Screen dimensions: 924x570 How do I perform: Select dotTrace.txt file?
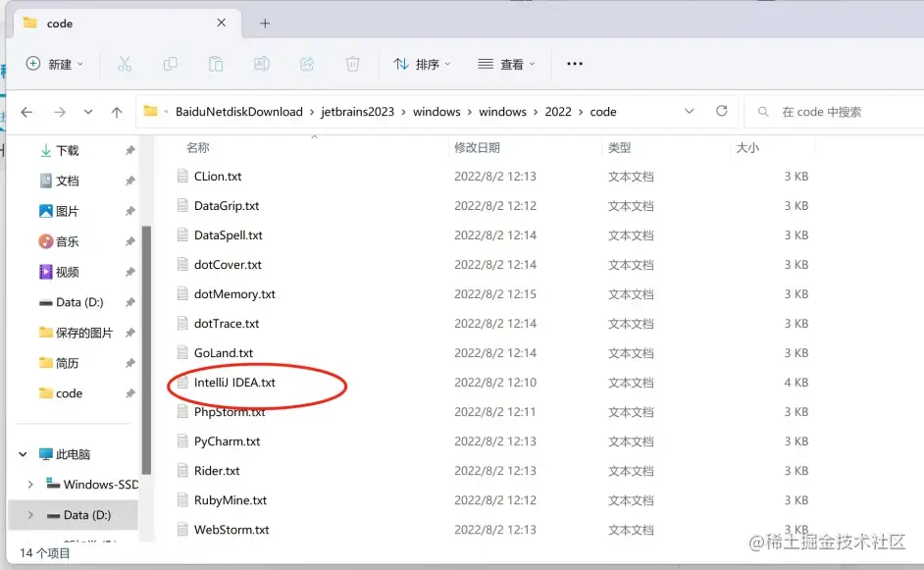227,323
